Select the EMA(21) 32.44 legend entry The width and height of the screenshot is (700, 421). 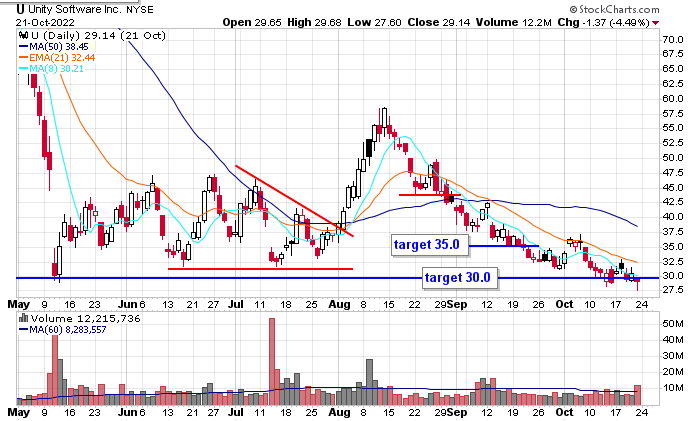click(x=57, y=58)
